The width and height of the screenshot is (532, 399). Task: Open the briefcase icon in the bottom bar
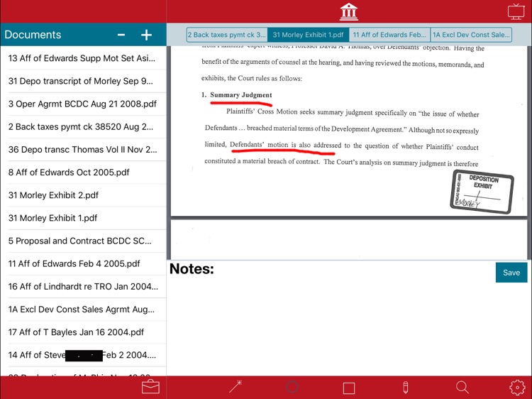(150, 387)
